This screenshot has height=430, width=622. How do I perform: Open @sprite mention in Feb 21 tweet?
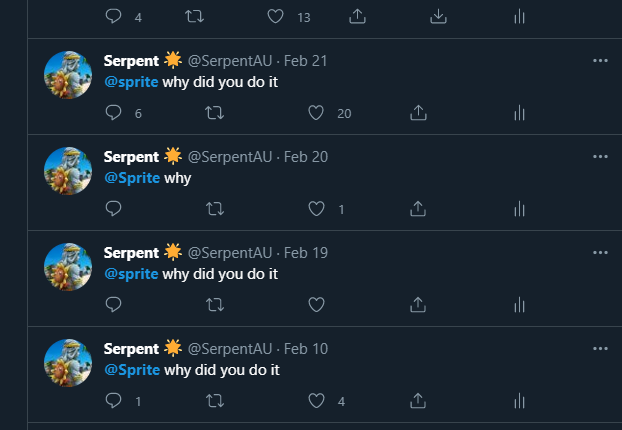coord(131,82)
